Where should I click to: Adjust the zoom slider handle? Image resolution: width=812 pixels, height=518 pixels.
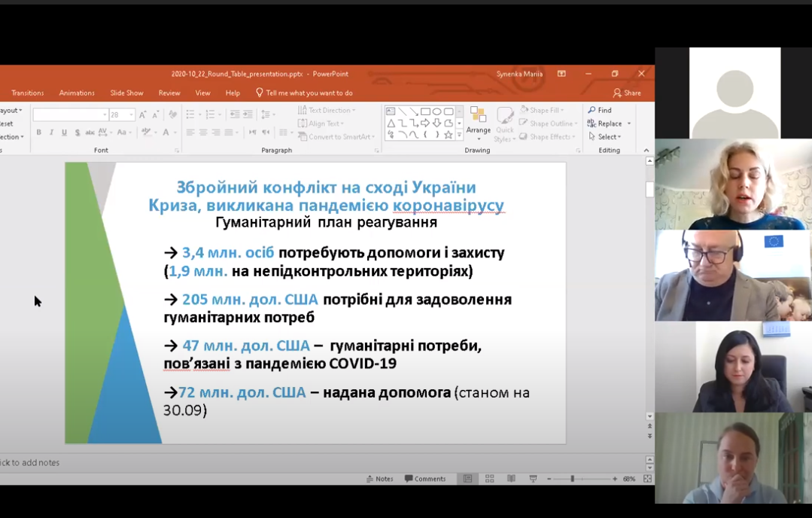pos(572,479)
